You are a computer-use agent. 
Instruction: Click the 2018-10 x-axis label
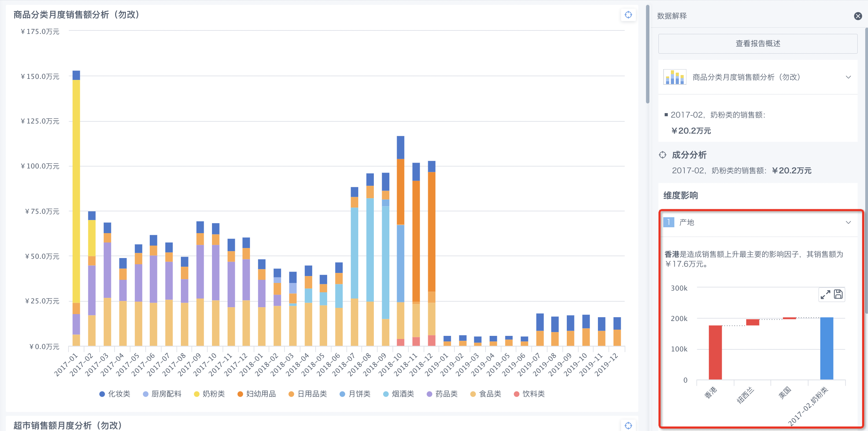[x=390, y=364]
